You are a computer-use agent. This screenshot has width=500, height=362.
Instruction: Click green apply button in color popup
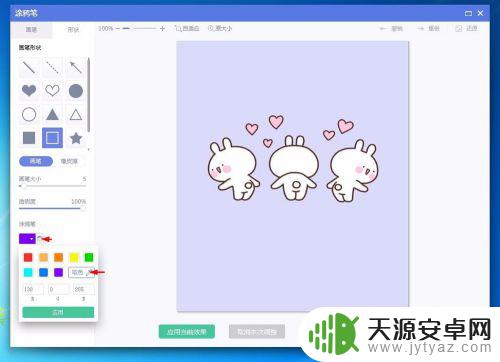coord(58,312)
